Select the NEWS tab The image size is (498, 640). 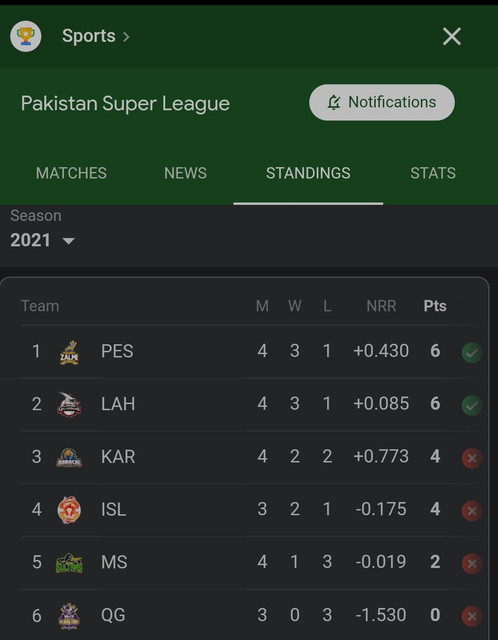[x=185, y=173]
